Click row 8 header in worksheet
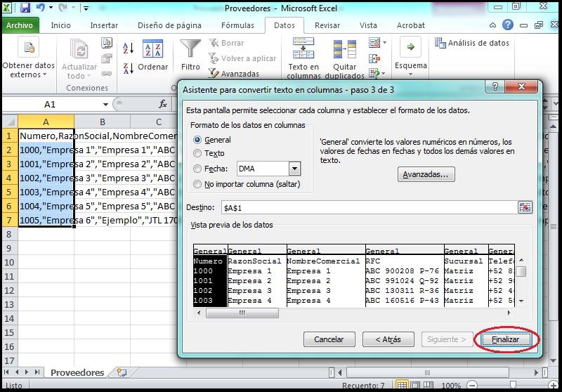 click(x=10, y=235)
